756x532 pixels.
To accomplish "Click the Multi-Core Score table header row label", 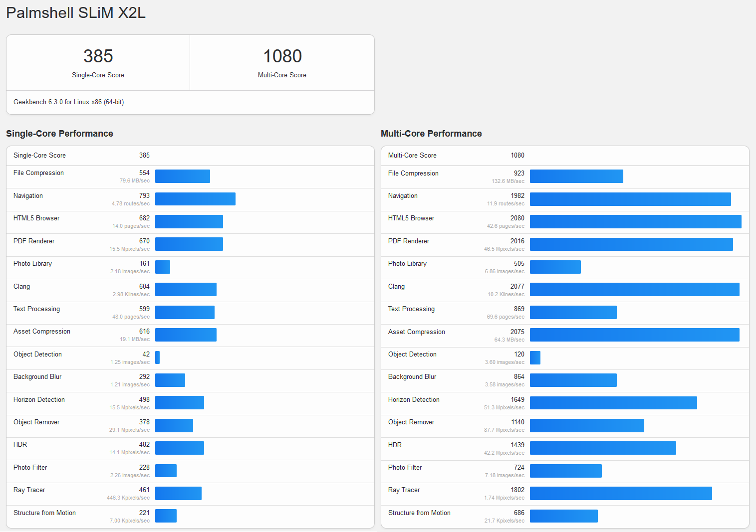I will (x=412, y=155).
